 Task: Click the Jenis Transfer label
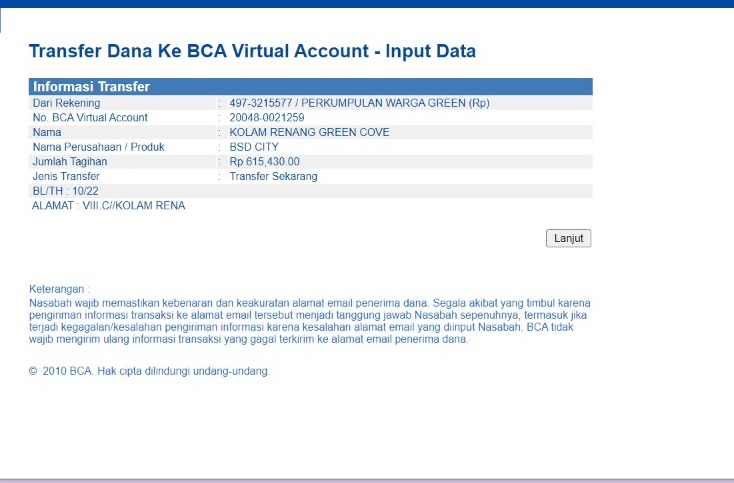(66, 176)
